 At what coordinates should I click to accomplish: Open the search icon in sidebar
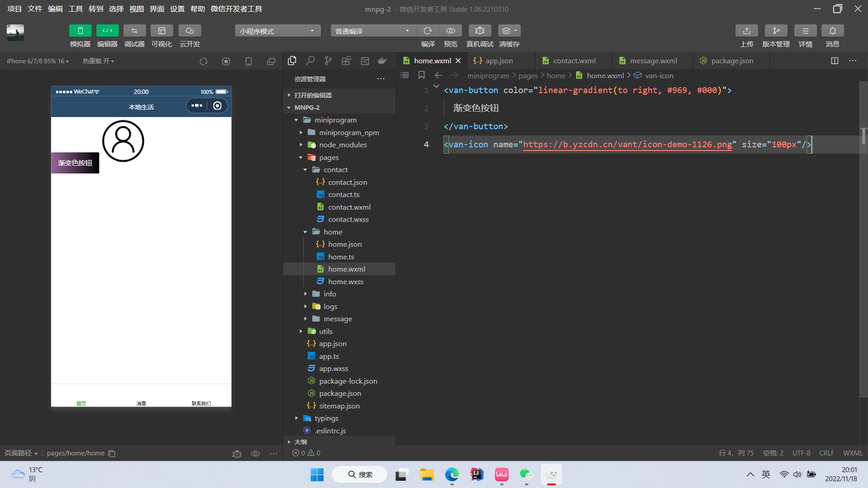310,61
